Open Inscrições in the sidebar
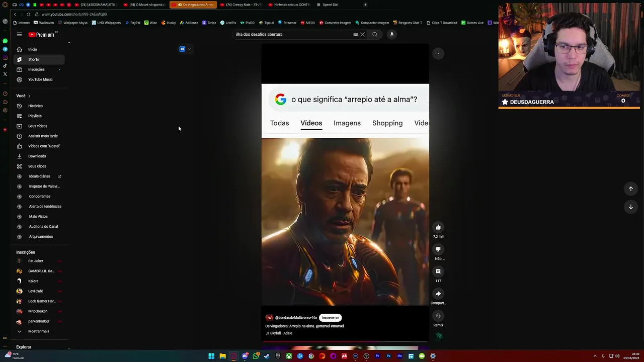Screen dimensions: 644x362 tap(39, 69)
